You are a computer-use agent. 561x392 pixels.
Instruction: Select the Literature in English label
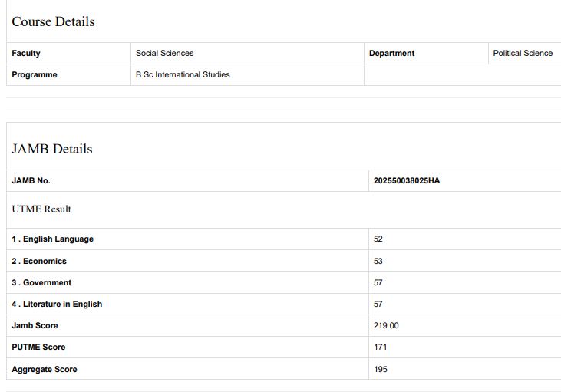(57, 305)
